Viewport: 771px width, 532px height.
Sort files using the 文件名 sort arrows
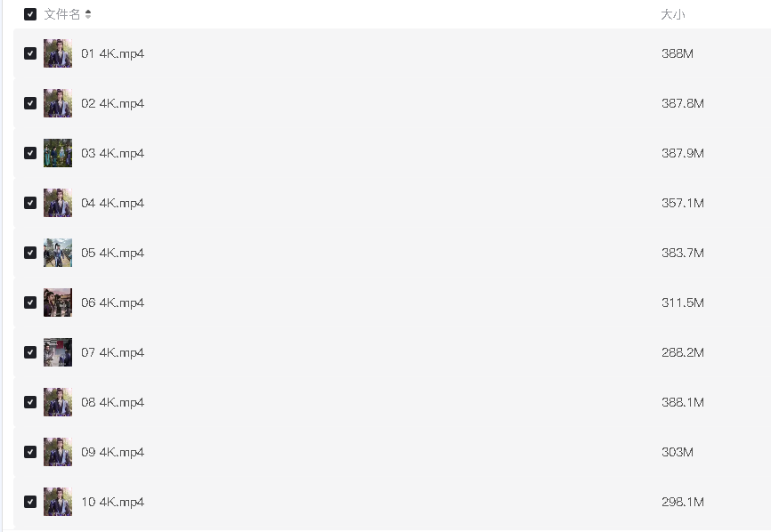pos(88,14)
